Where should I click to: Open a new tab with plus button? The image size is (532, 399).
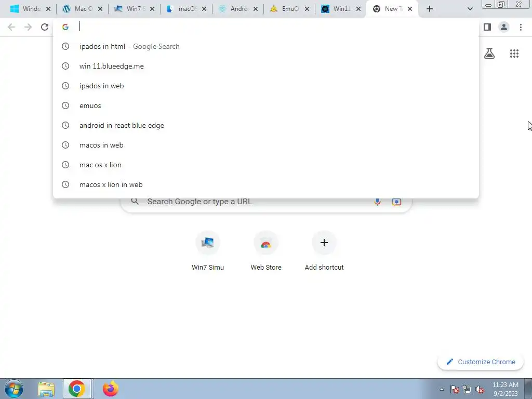[430, 9]
